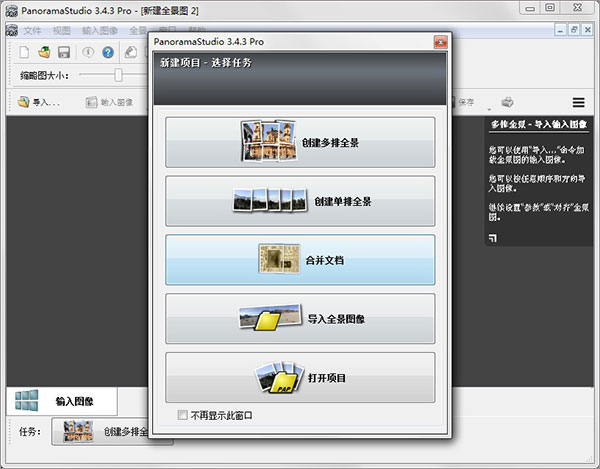Screen dimensions: 600x469
Task: Choose 合并文档 in the dialog
Action: click(x=300, y=260)
